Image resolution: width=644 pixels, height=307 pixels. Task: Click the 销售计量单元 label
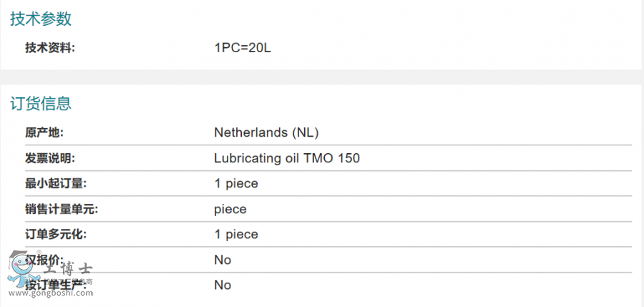click(62, 209)
